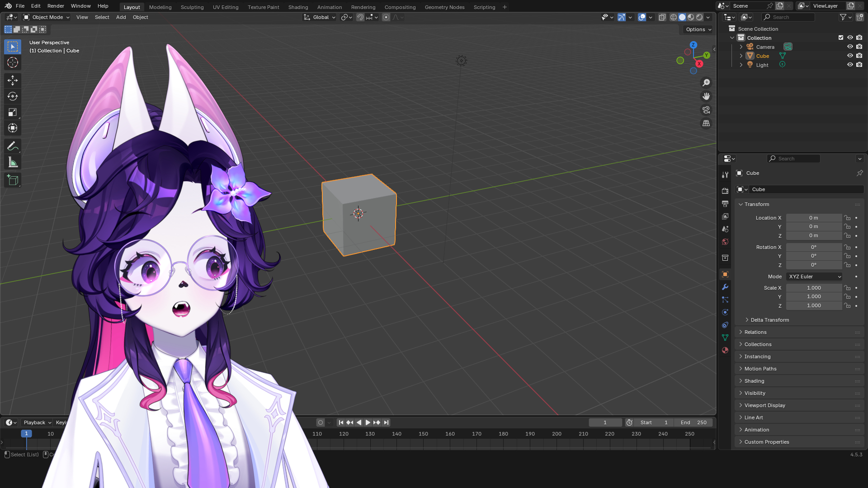868x488 pixels.
Task: Switch to the Sculpting workspace tab
Action: [192, 7]
